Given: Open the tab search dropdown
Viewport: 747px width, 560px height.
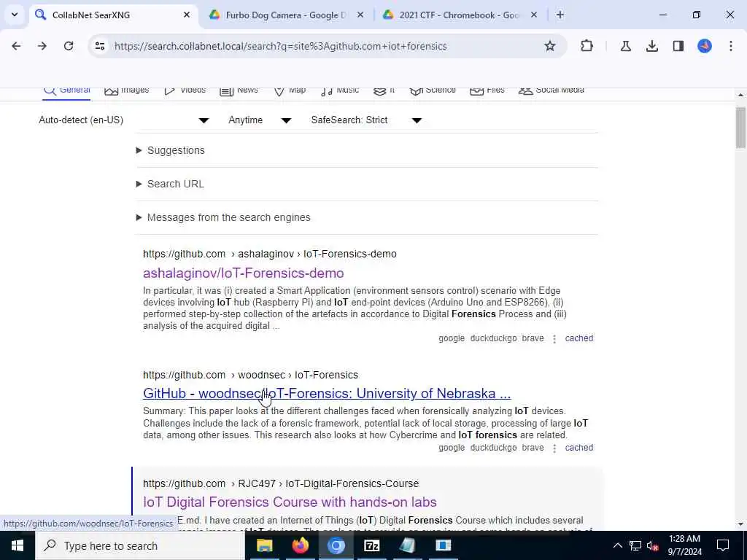Looking at the screenshot, I should [15, 15].
